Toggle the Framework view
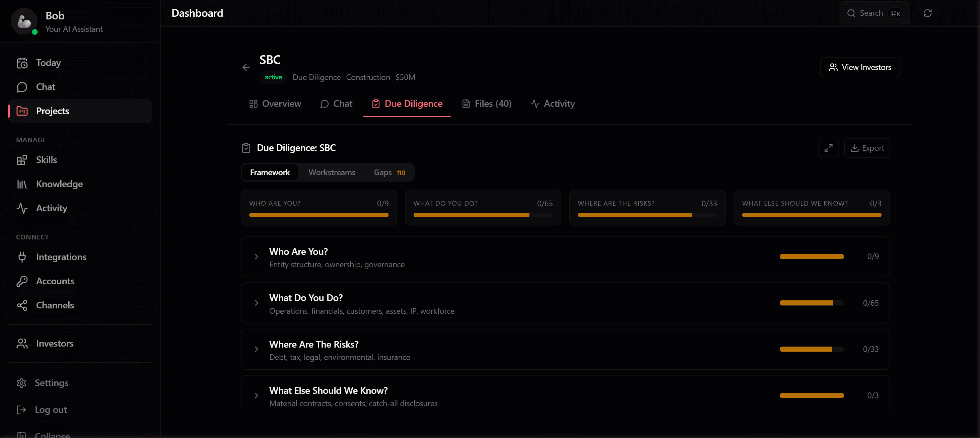 click(270, 172)
